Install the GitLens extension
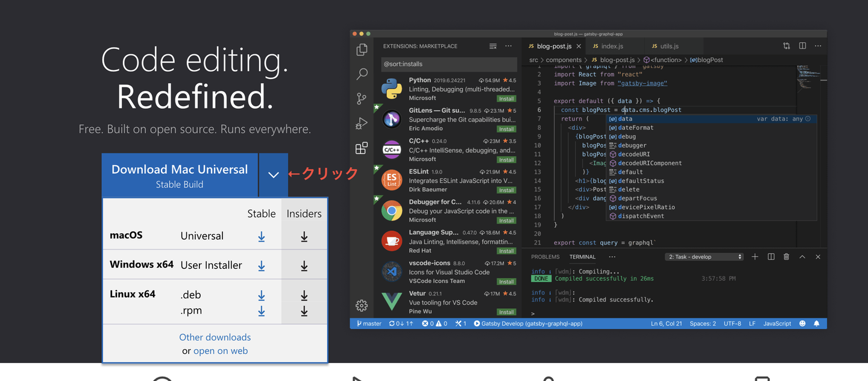Screen dimensions: 868x381 tap(506, 129)
